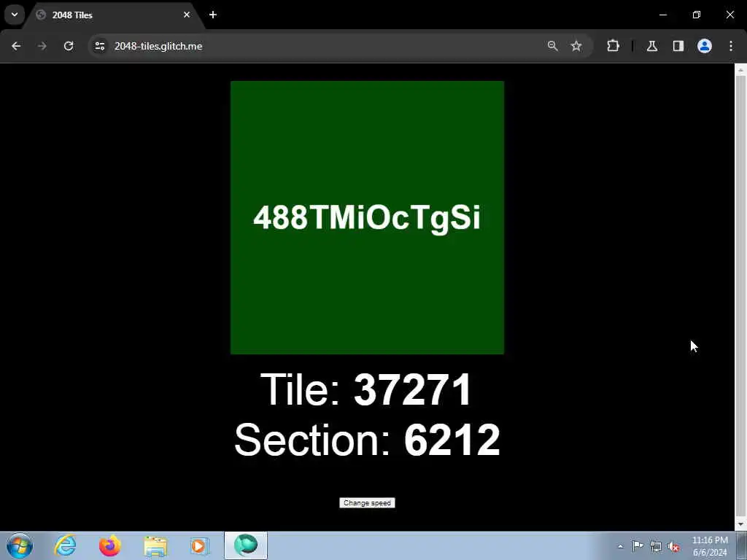Launch Firefox from taskbar
The width and height of the screenshot is (747, 560).
109,545
